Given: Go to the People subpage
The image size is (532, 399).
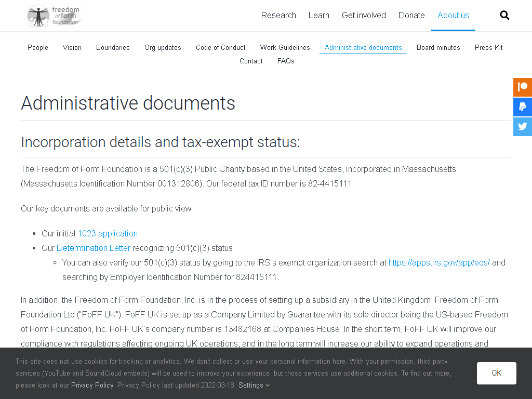Looking at the screenshot, I should [x=37, y=47].
